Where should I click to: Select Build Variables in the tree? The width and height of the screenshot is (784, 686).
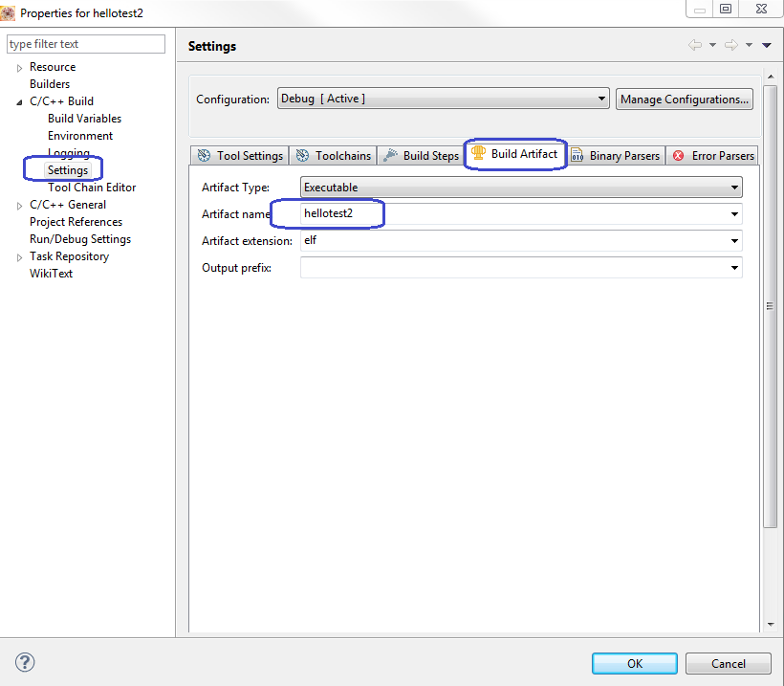tap(84, 119)
